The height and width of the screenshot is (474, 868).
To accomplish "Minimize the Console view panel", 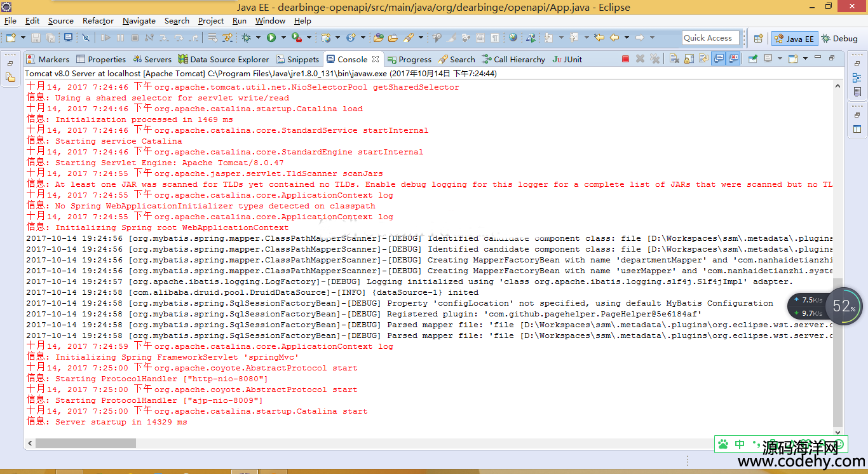I will [818, 58].
